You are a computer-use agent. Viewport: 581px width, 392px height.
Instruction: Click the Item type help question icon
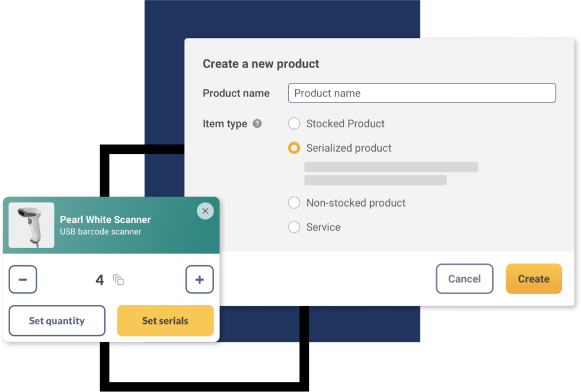257,124
